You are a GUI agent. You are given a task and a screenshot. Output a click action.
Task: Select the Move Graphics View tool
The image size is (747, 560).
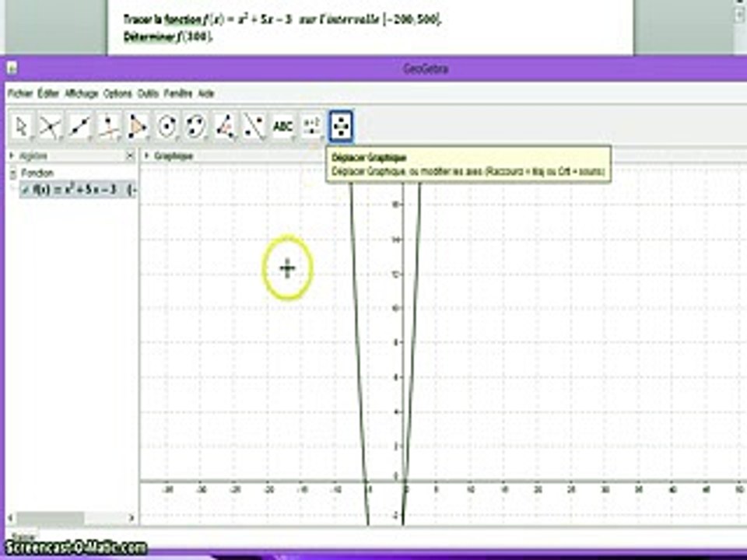(x=341, y=127)
